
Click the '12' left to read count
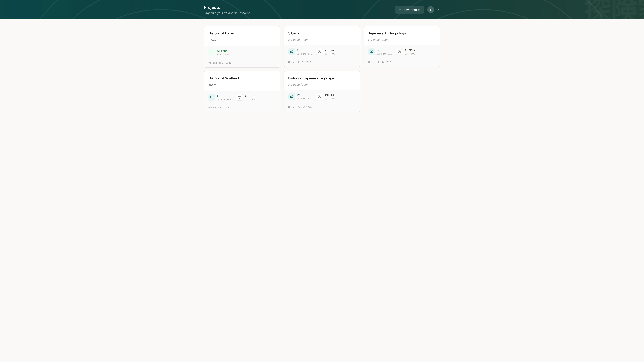[x=298, y=95]
